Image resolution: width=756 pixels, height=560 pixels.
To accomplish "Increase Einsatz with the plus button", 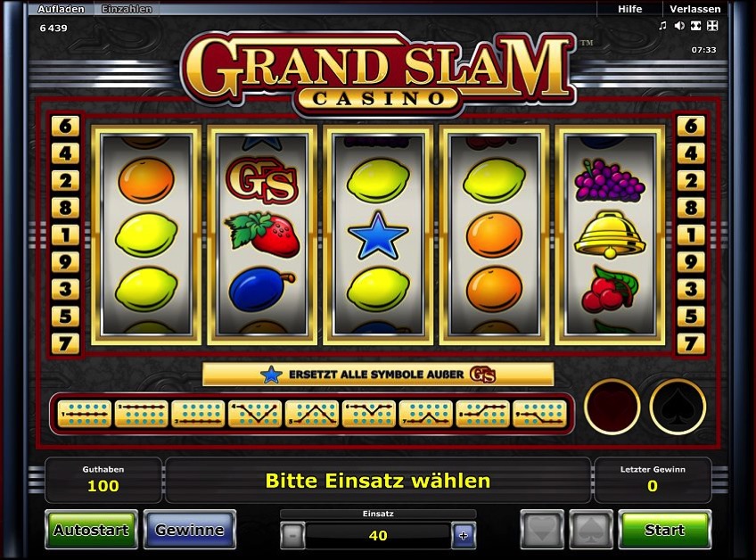I will click(464, 535).
